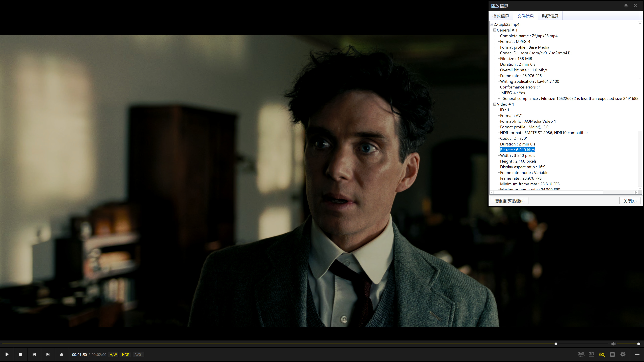Collapse the Video # 1 section
This screenshot has height=362, width=644.
[495, 104]
